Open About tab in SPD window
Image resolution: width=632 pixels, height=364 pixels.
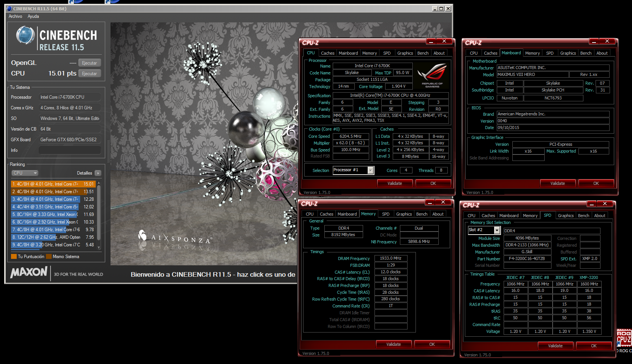point(600,216)
